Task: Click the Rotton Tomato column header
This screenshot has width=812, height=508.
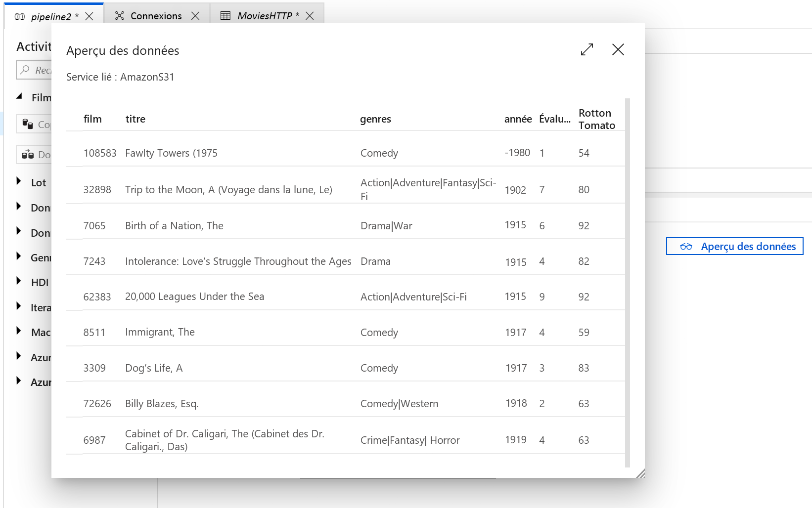Action: pyautogui.click(x=597, y=119)
